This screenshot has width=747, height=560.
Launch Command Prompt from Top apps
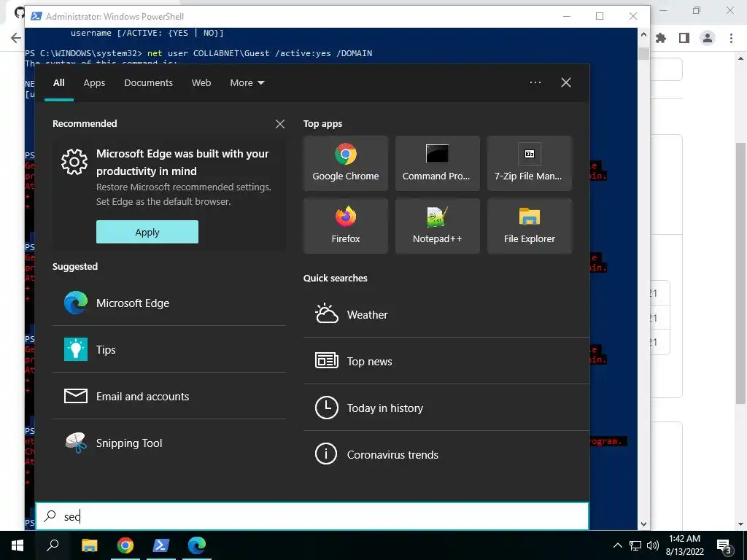[437, 163]
